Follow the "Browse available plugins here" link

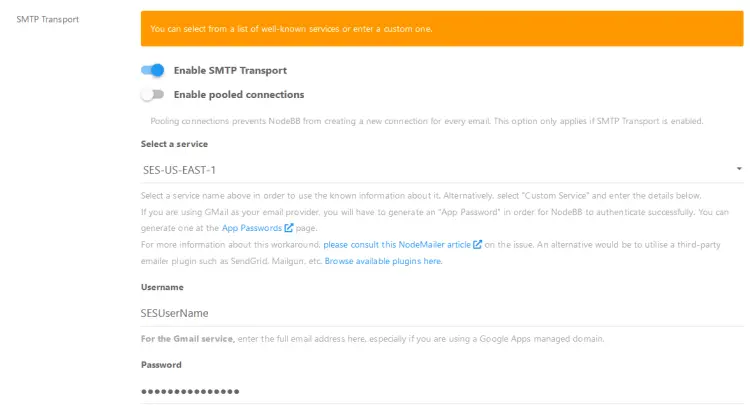pos(383,261)
